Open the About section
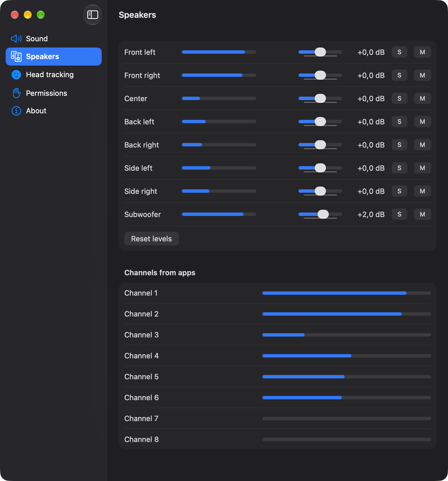Screen dimensions: 448x481 [x=54, y=111]
